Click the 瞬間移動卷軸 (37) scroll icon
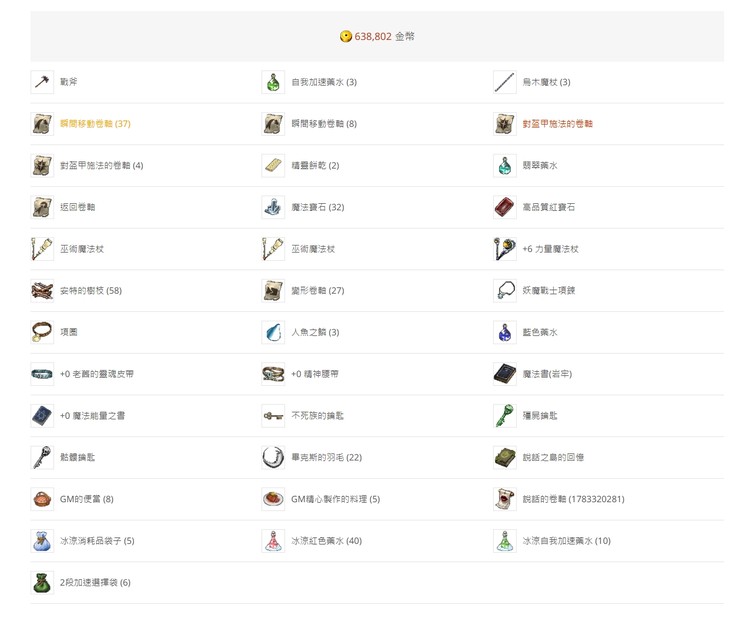 42,123
